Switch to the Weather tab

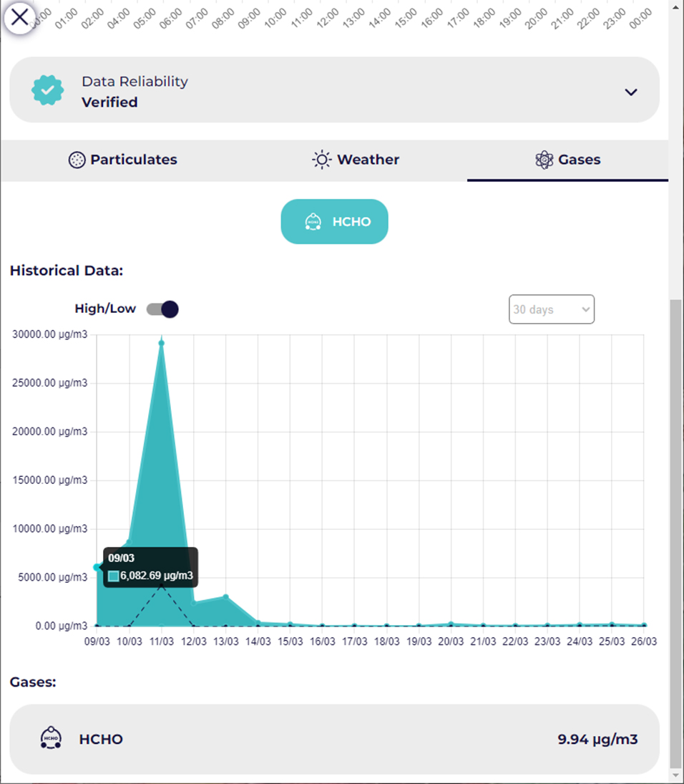[356, 160]
